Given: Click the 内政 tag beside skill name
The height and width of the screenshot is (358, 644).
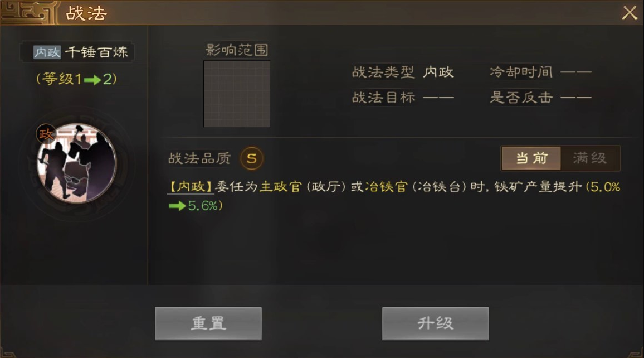Looking at the screenshot, I should point(47,52).
